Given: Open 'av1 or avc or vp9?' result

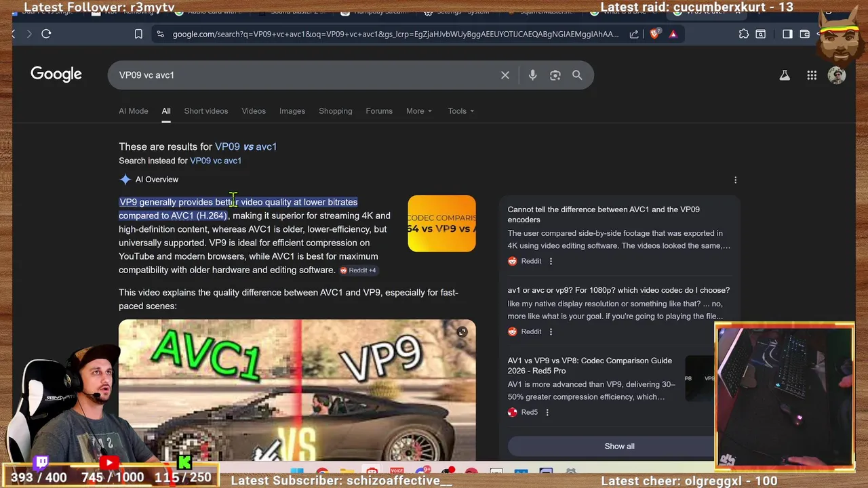Looking at the screenshot, I should (x=618, y=290).
